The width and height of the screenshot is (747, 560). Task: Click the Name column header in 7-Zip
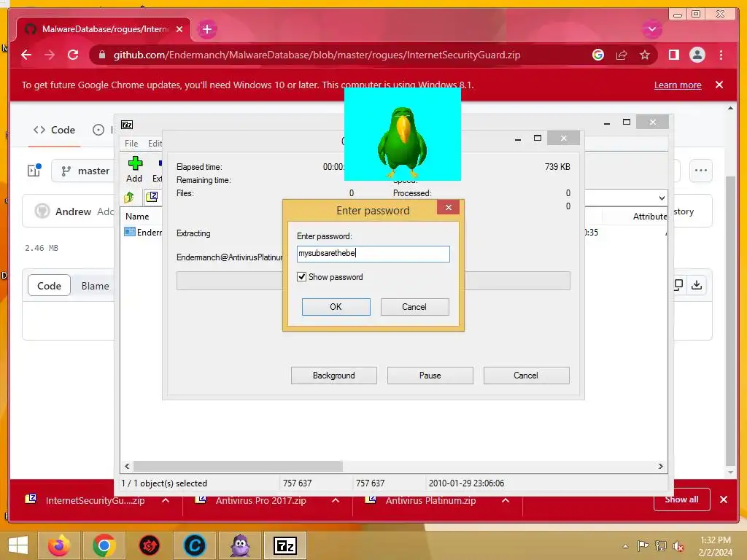(x=137, y=216)
